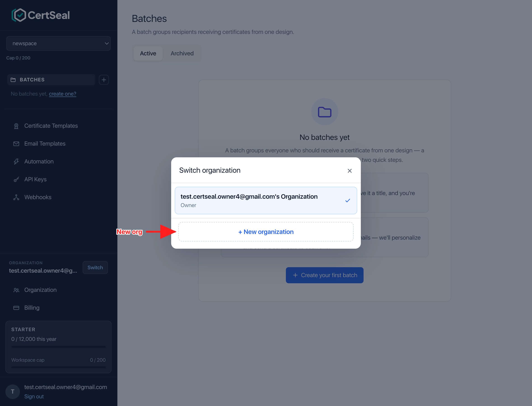Viewport: 532px width, 406px height.
Task: Go to Automation page
Action: pos(39,161)
